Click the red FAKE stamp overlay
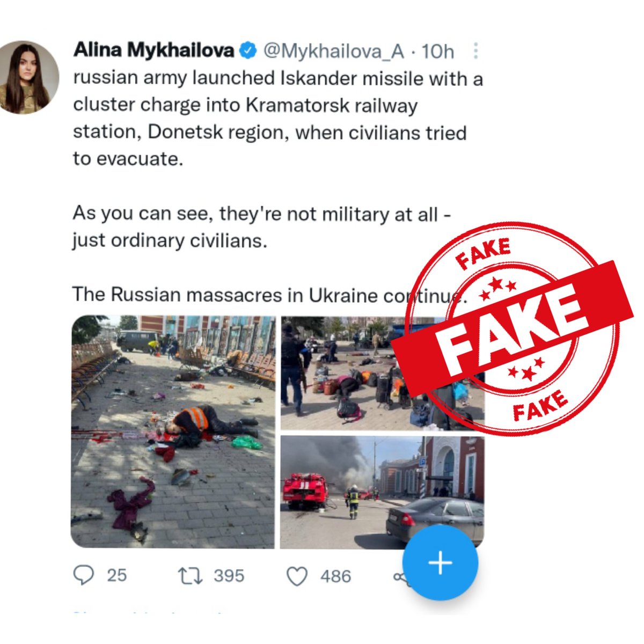Image resolution: width=644 pixels, height=644 pixels. tap(513, 328)
